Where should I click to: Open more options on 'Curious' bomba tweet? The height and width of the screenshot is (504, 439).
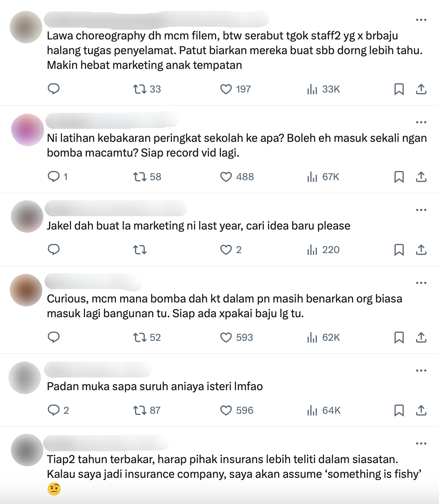coord(421,283)
